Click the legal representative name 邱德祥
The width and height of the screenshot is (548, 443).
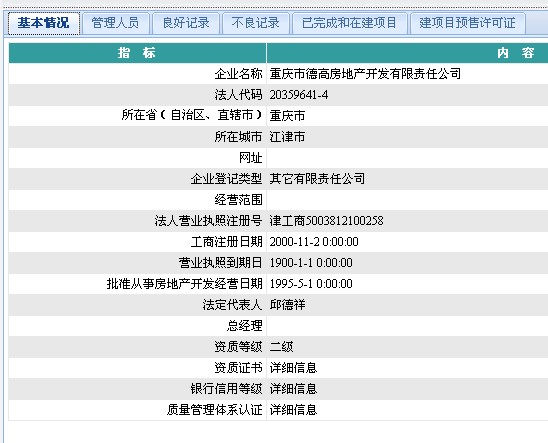tap(287, 305)
